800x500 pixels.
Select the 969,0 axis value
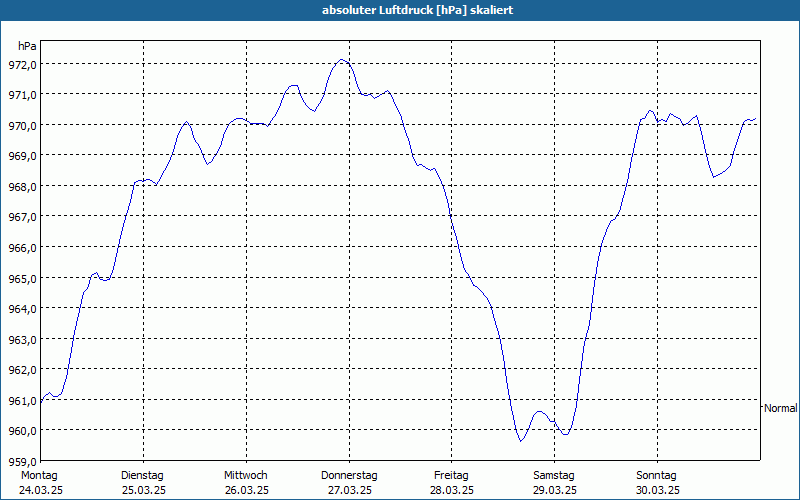[23, 156]
